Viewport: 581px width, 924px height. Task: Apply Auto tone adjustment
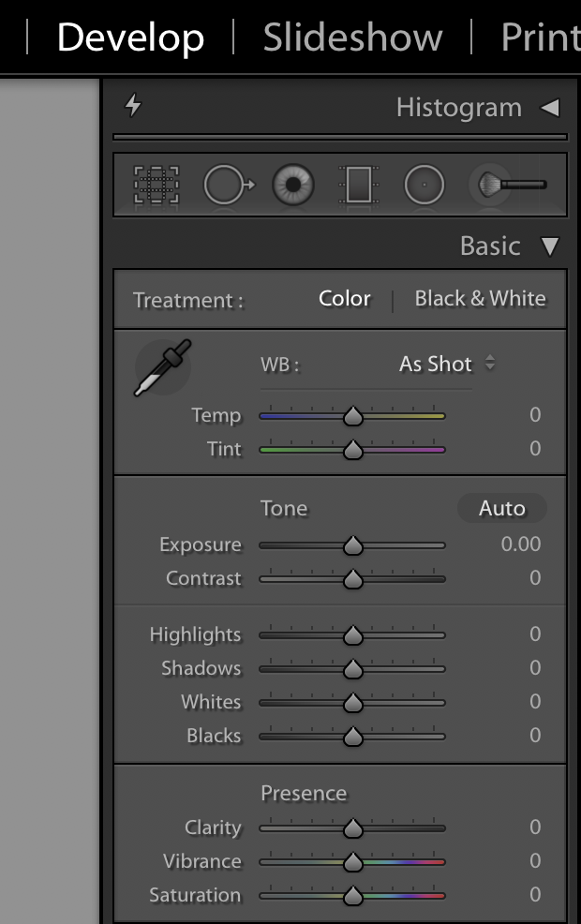tap(501, 508)
